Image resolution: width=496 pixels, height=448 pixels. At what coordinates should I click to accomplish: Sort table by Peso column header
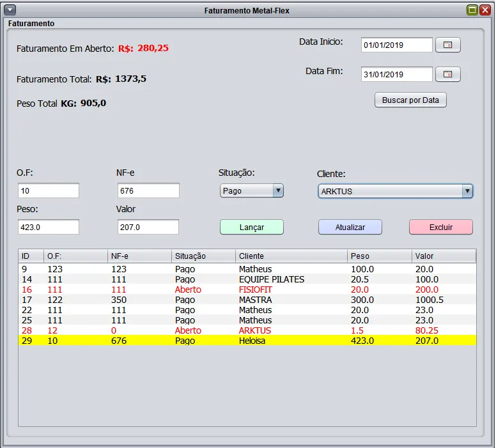(380, 256)
